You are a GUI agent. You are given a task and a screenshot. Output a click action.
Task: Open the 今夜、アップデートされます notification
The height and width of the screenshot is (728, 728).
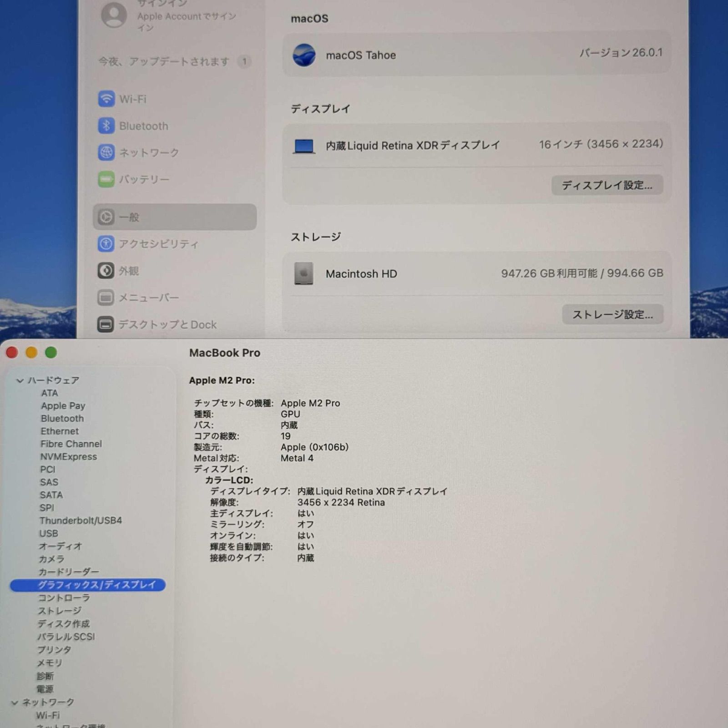coord(164,61)
